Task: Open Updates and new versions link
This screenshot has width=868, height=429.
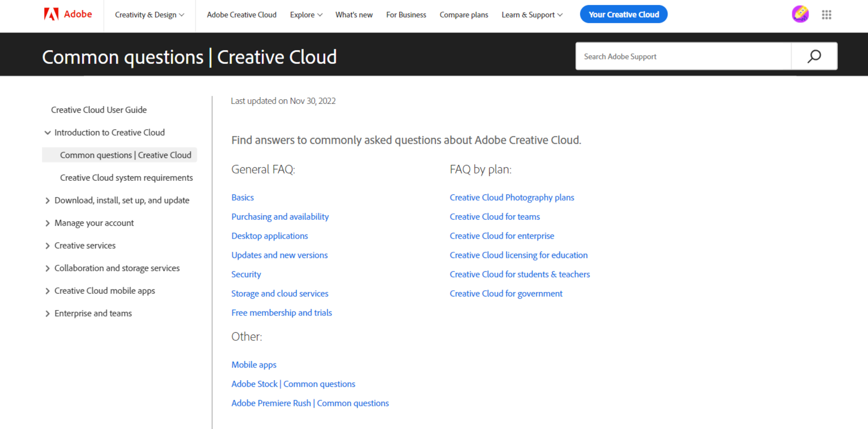Action: 279,255
